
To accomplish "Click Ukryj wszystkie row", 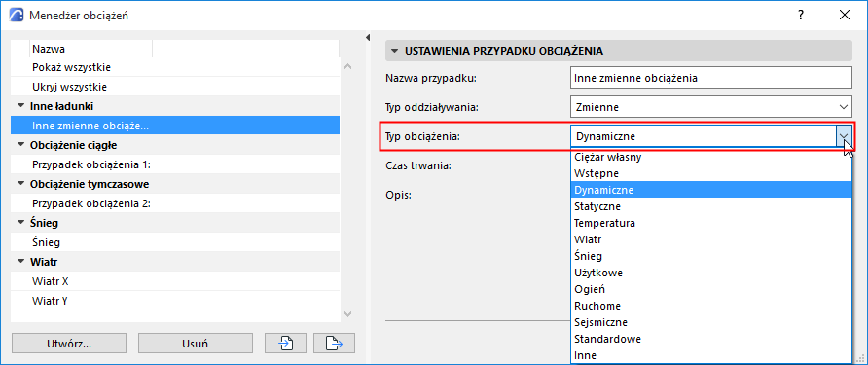I will click(175, 87).
